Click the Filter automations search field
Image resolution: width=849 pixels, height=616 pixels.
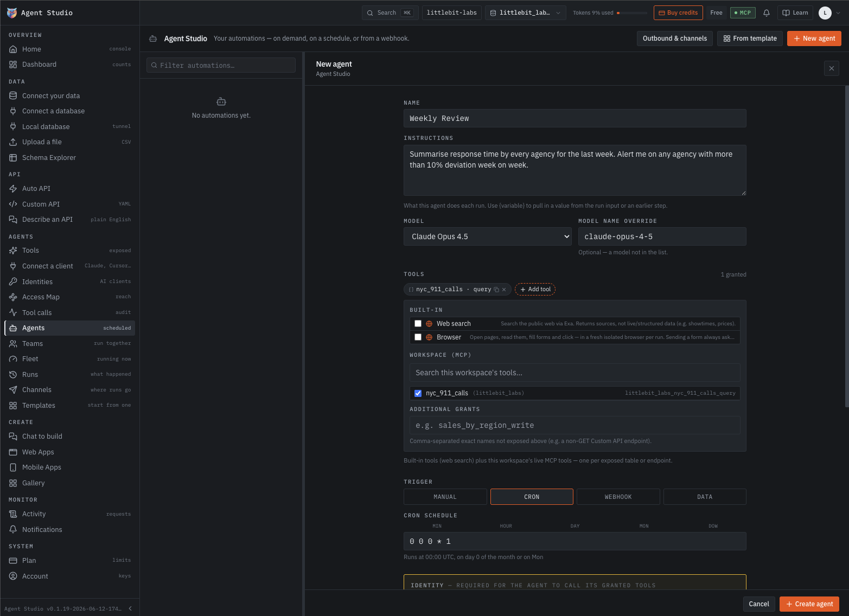(x=221, y=66)
